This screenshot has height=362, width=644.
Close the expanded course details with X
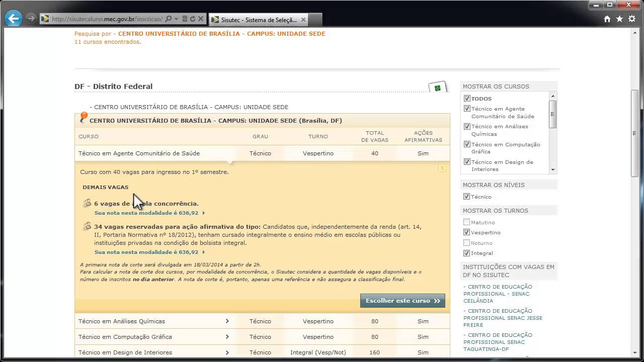click(x=442, y=168)
